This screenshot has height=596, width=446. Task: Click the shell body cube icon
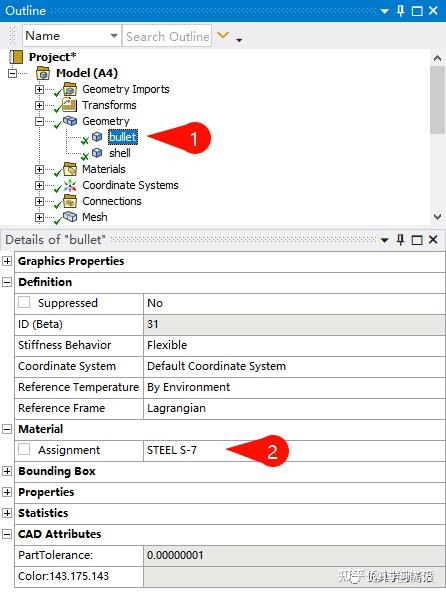[97, 153]
